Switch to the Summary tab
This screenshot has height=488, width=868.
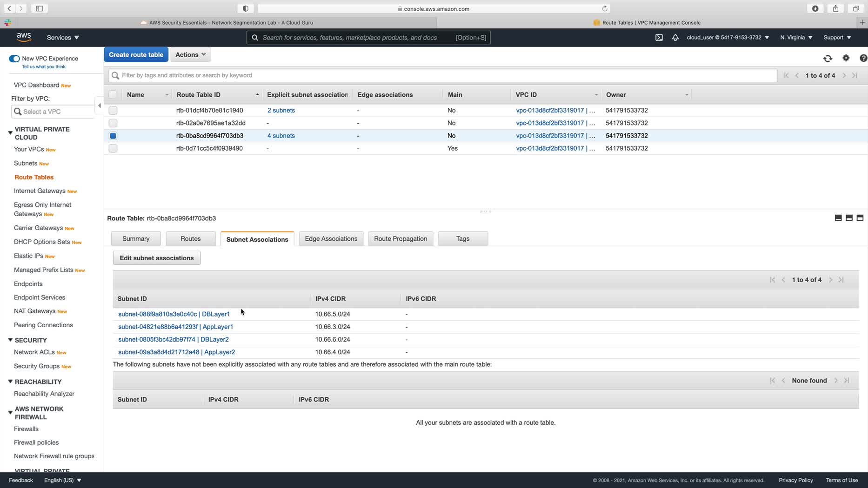[x=136, y=239]
